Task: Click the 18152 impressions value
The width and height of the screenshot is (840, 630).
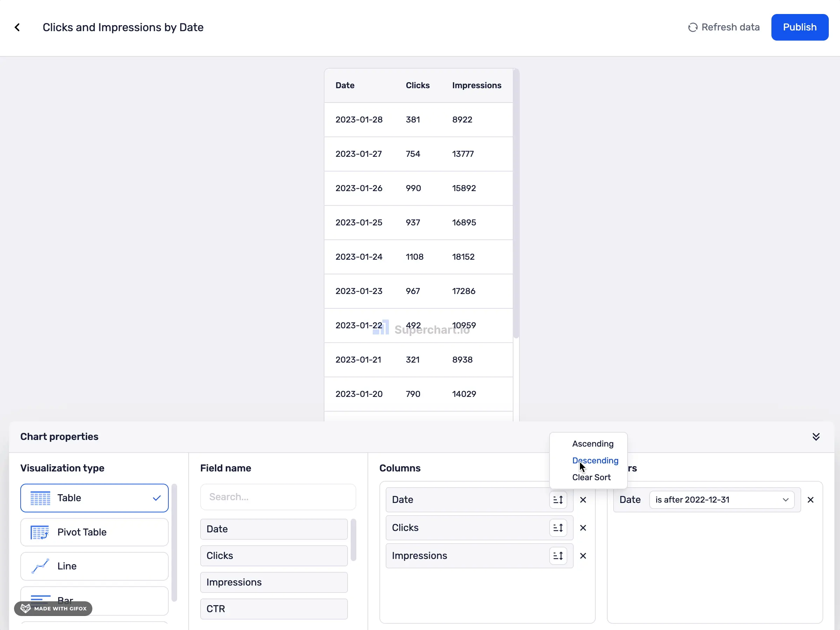Action: click(x=463, y=257)
